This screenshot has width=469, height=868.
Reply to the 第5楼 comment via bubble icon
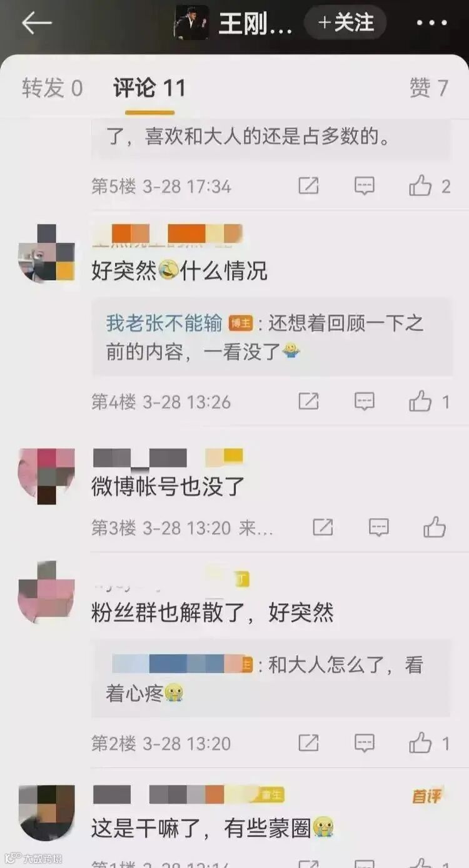365,186
